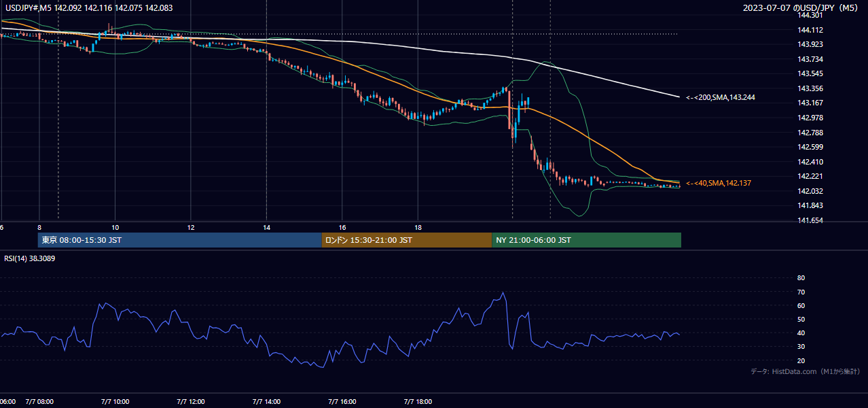
Task: Click price level 142.978 on axis
Action: point(810,118)
